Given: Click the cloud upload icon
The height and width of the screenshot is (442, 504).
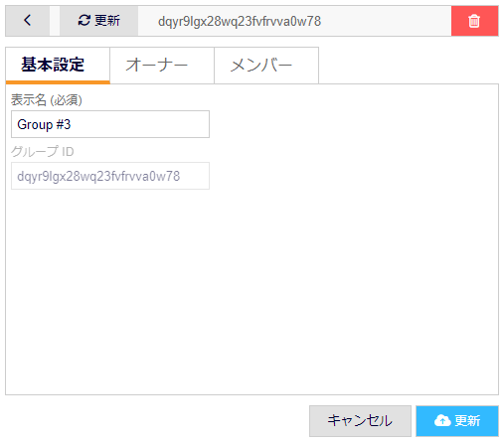Looking at the screenshot, I should coord(442,421).
